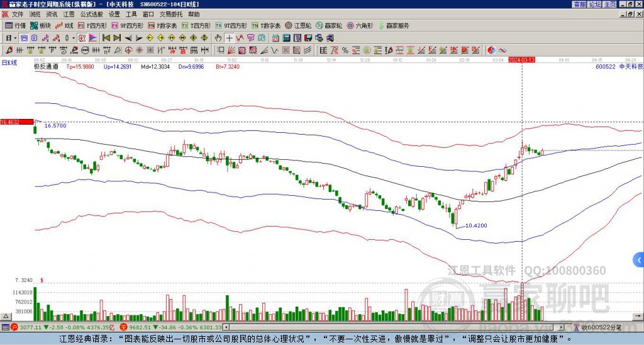Click the save floppy disk icon
The height and width of the screenshot is (345, 644).
coord(308,38)
